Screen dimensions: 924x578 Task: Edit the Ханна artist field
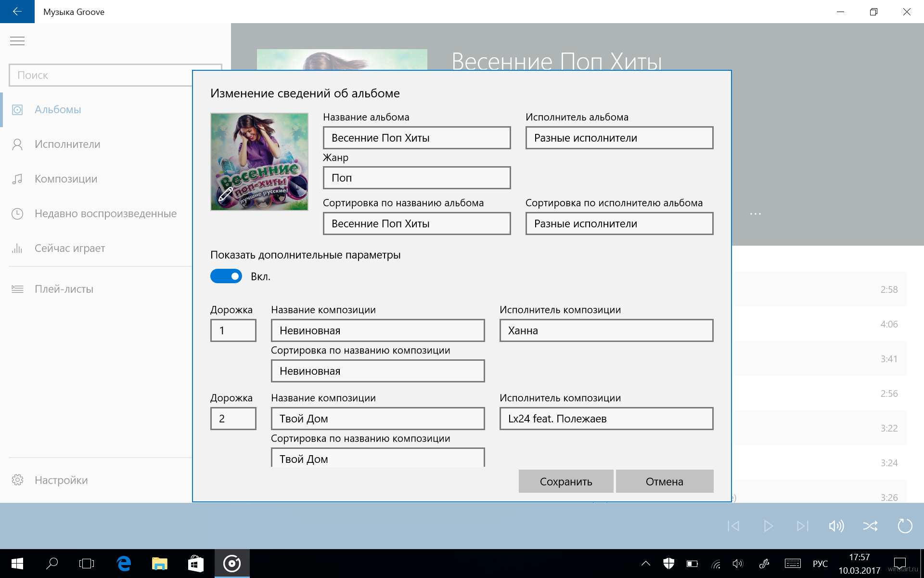coord(606,330)
